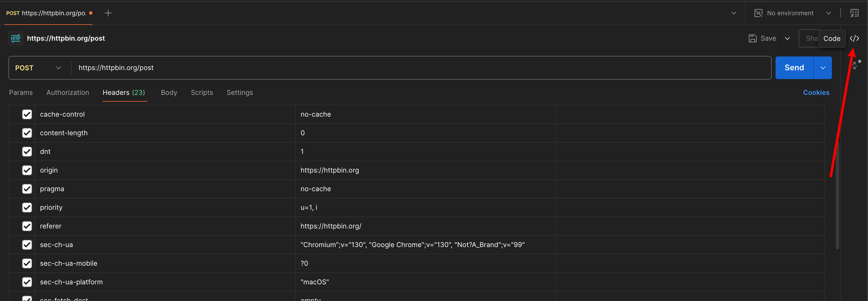Click the HTTP request type icon
Image resolution: width=868 pixels, height=301 pixels.
tap(16, 38)
